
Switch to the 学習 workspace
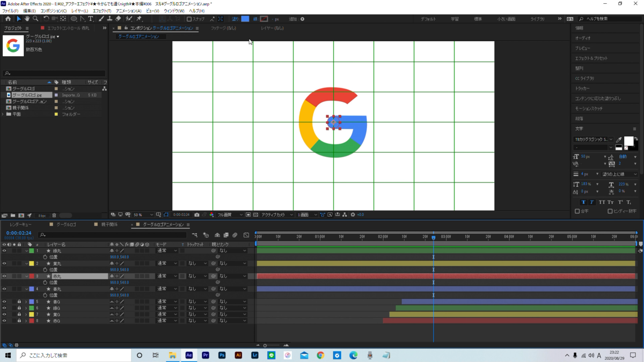click(455, 19)
